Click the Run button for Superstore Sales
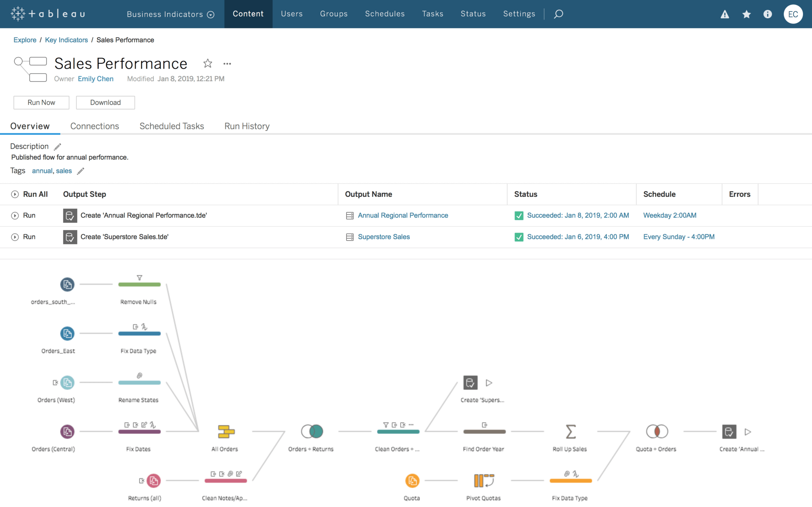This screenshot has width=812, height=507. [x=14, y=237]
